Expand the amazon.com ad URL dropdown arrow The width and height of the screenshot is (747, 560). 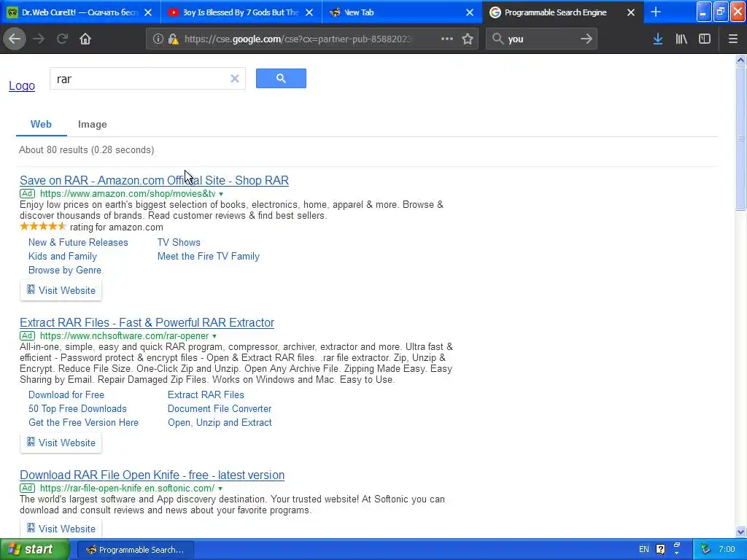(x=221, y=194)
